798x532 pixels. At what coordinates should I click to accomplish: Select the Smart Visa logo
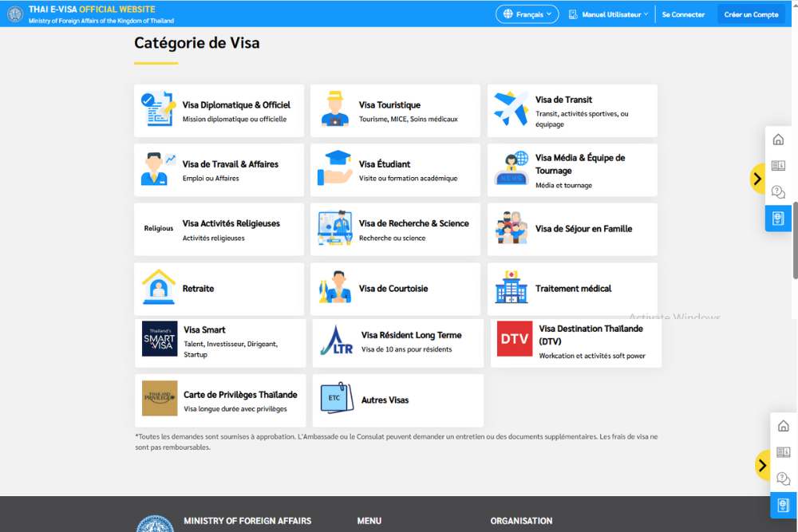(x=160, y=339)
